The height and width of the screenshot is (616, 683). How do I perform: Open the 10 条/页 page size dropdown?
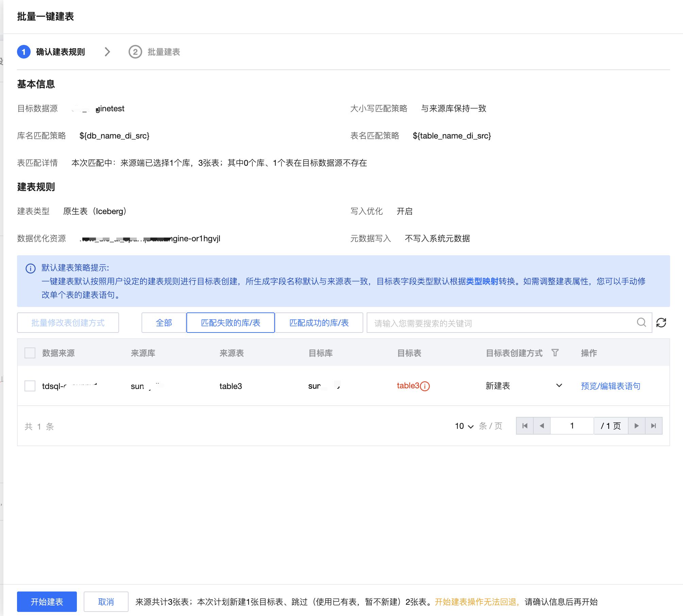[x=464, y=426]
